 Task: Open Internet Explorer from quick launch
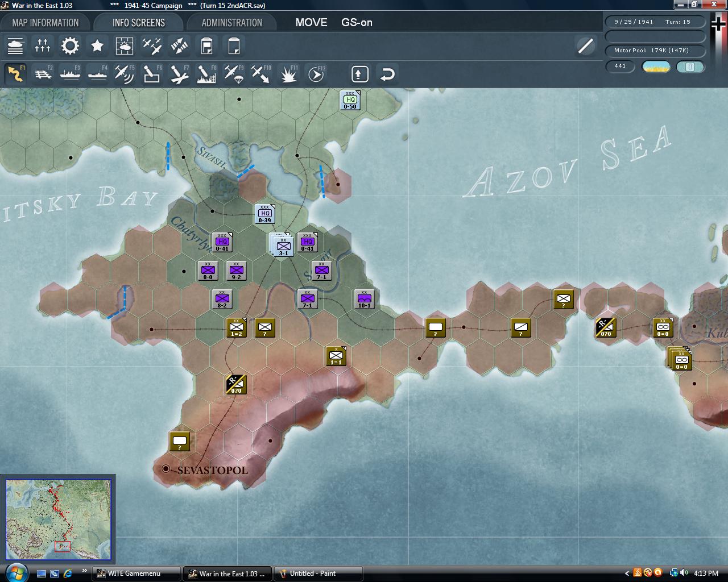click(x=68, y=573)
